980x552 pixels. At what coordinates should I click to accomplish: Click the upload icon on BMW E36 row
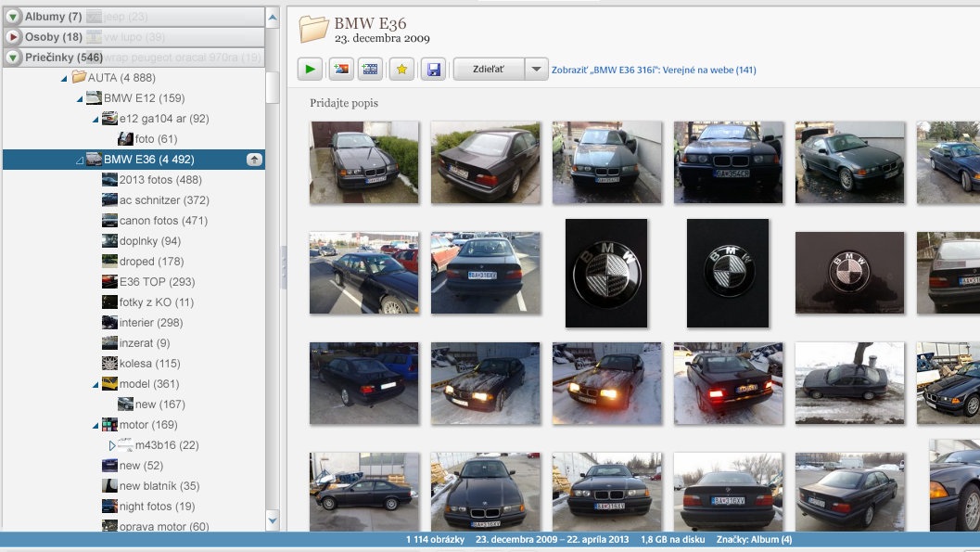pos(254,160)
